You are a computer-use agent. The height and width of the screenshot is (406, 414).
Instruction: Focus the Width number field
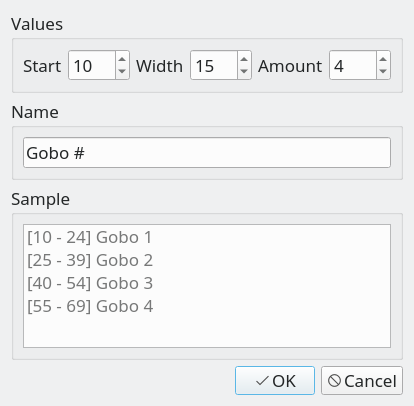point(214,65)
